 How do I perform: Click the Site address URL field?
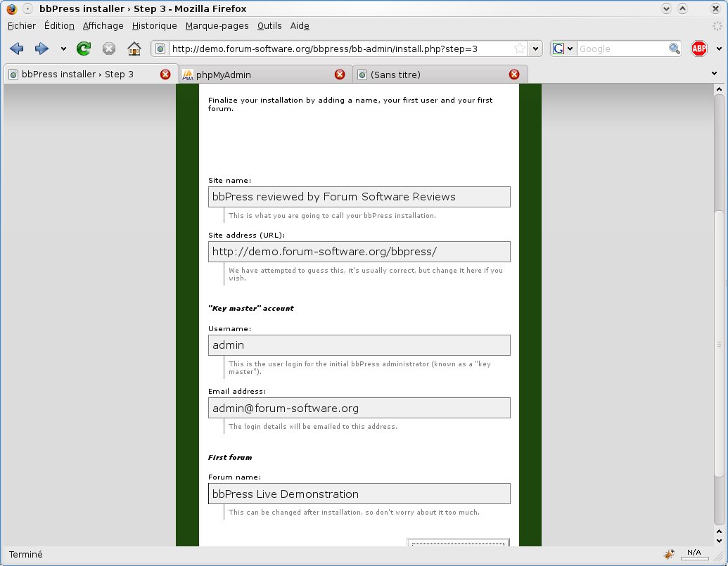[359, 252]
